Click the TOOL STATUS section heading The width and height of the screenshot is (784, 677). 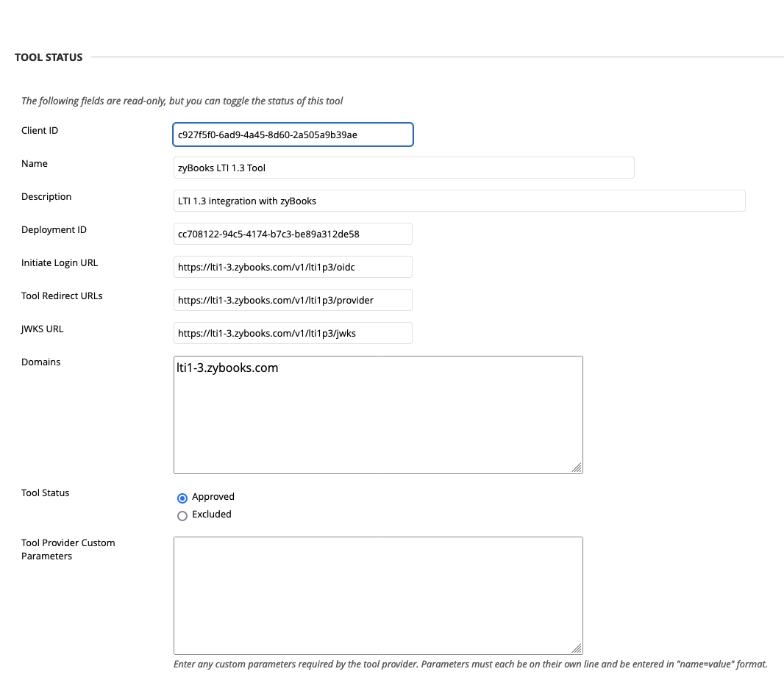point(49,57)
